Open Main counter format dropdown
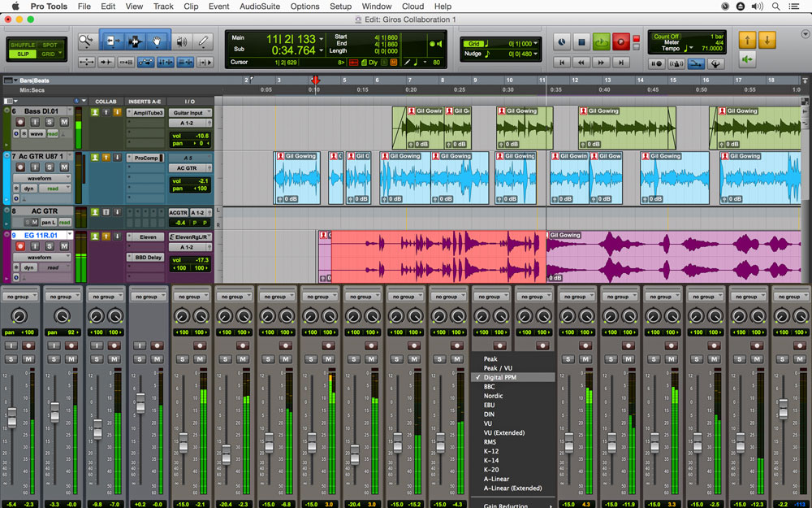 point(322,39)
